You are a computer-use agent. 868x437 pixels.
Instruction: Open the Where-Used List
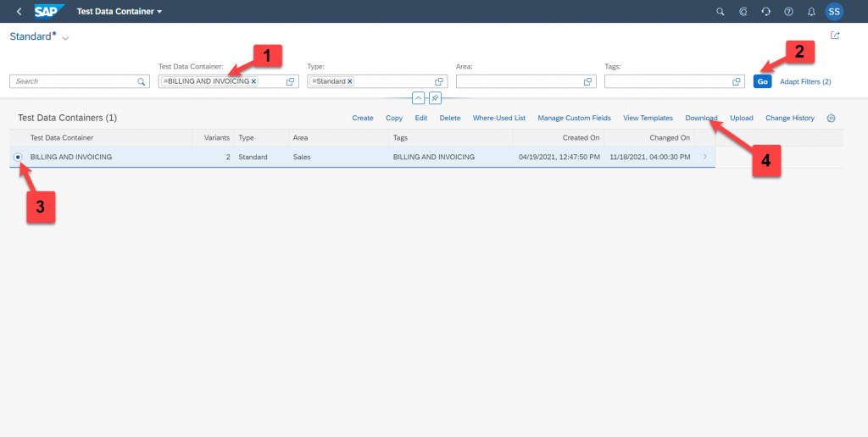point(498,118)
